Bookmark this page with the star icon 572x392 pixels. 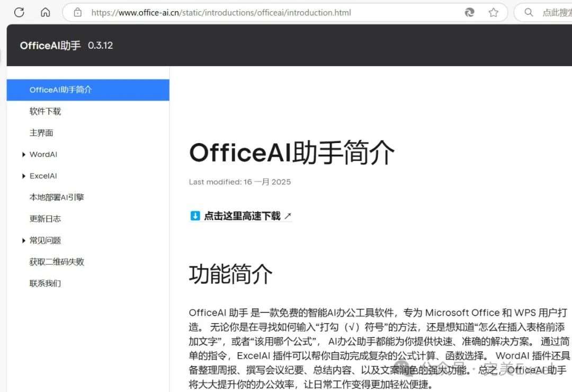pos(494,12)
